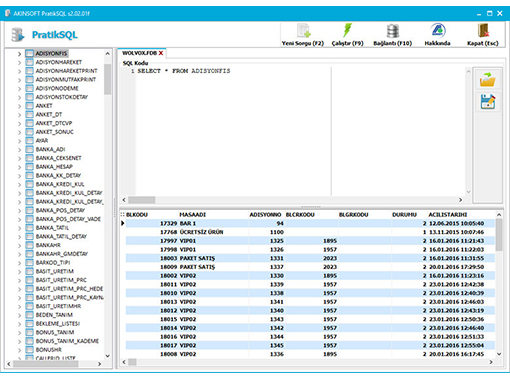Click date cell 20.01.2016 16:17:45
510x380 pixels.
tap(456, 354)
